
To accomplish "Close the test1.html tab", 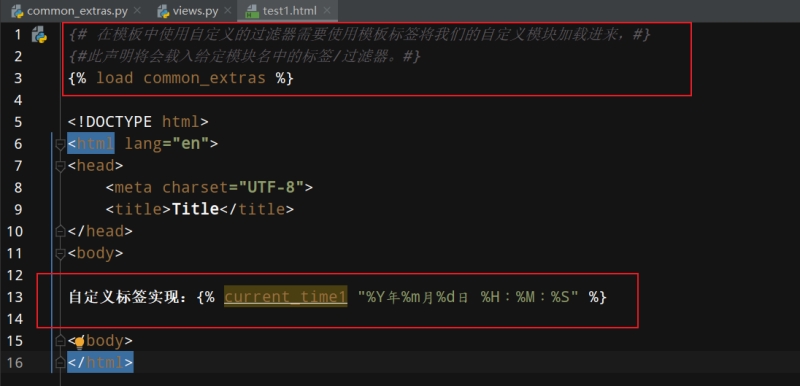I will (327, 10).
